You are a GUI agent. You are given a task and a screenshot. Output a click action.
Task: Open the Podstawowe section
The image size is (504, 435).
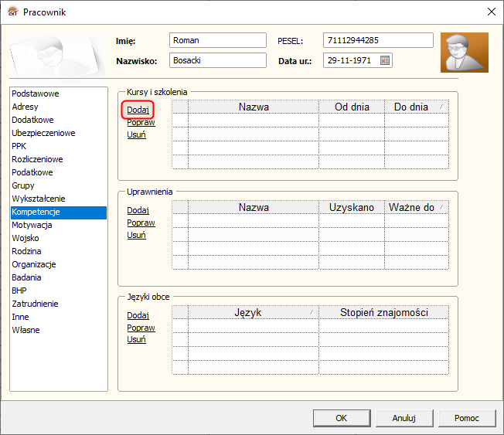point(59,93)
